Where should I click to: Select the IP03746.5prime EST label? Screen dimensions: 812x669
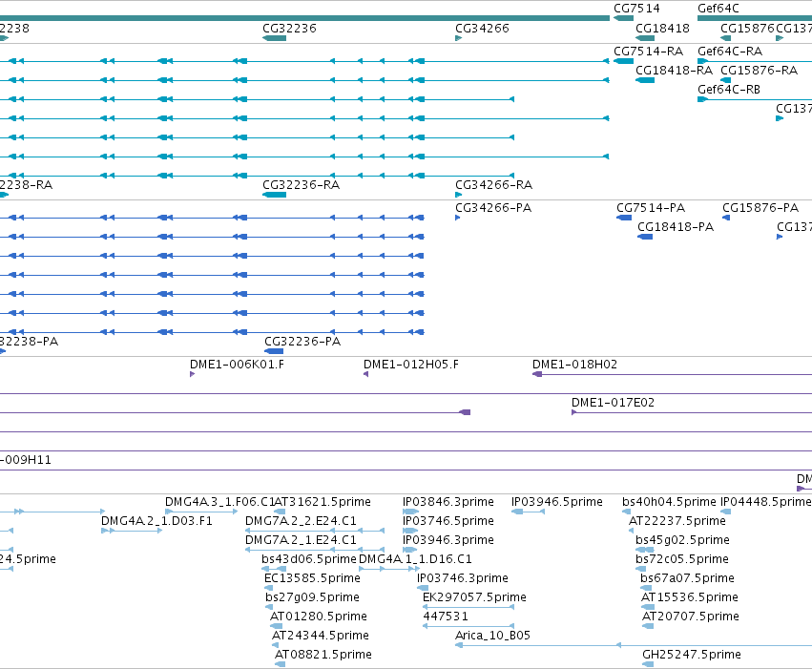448,521
